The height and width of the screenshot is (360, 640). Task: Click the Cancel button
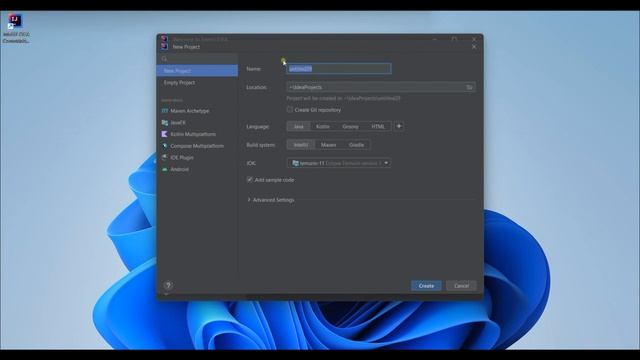click(x=461, y=286)
